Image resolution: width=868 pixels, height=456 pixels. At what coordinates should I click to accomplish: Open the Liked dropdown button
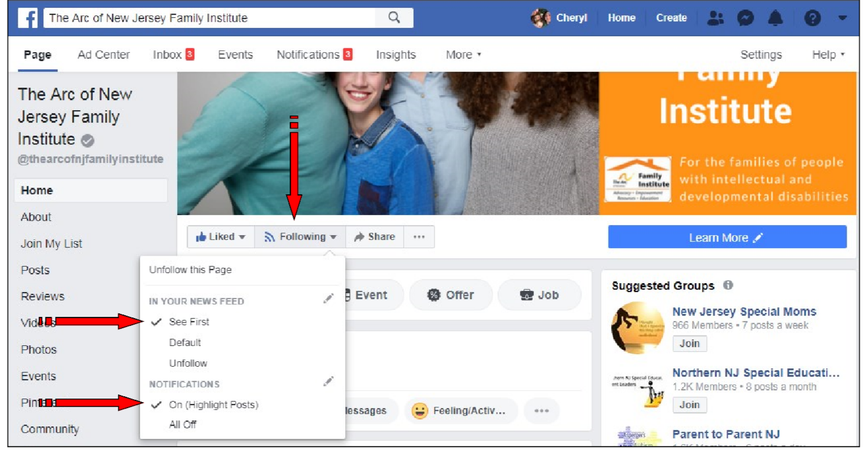221,237
